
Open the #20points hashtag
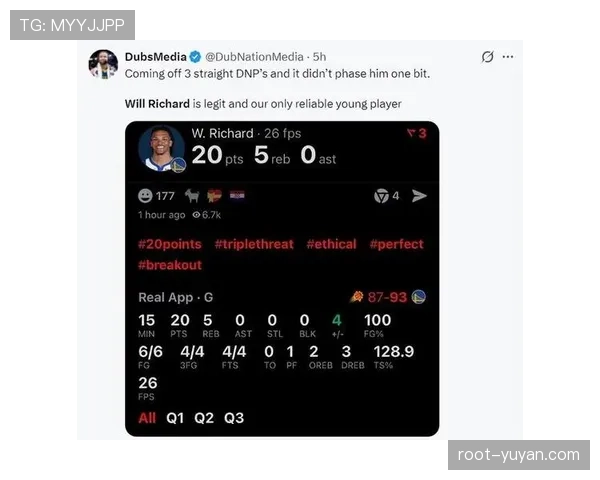170,244
